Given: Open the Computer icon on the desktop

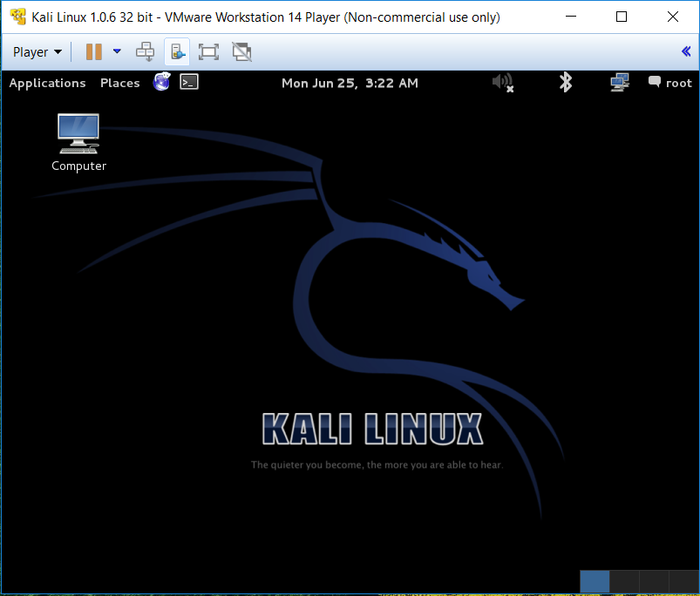Looking at the screenshot, I should [x=78, y=135].
